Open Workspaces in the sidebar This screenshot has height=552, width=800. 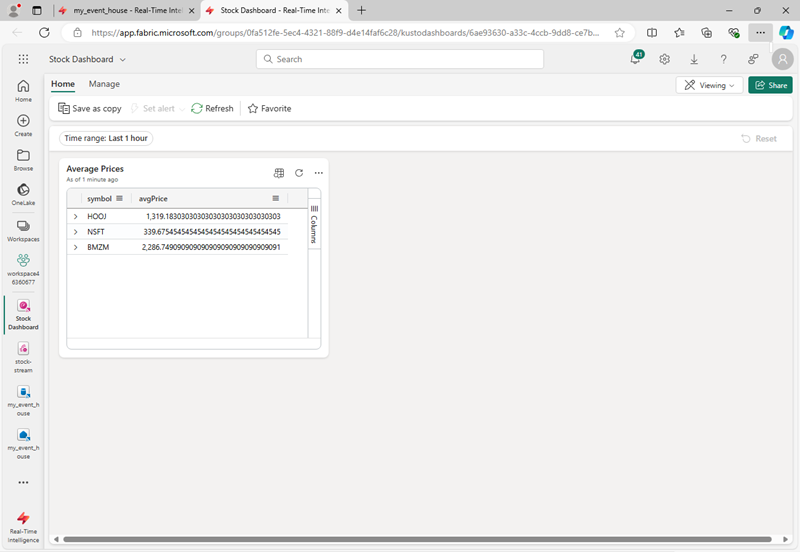(23, 231)
